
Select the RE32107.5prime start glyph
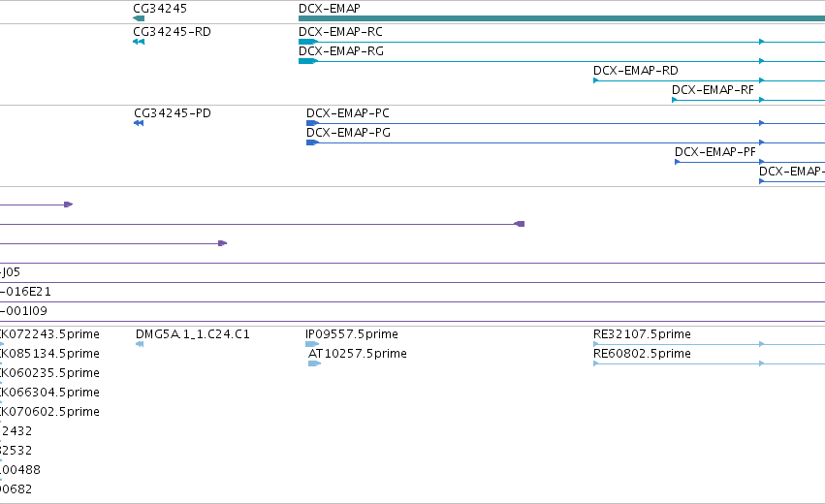pos(595,344)
